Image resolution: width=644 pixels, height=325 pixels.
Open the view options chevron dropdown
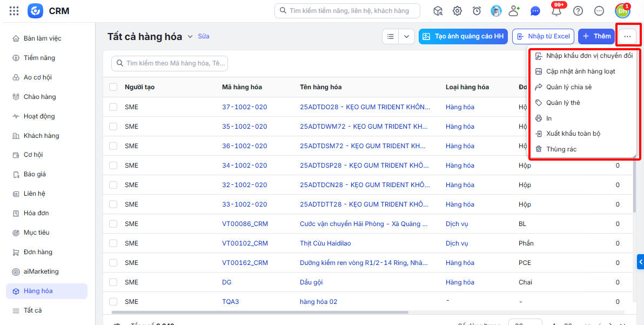click(407, 36)
